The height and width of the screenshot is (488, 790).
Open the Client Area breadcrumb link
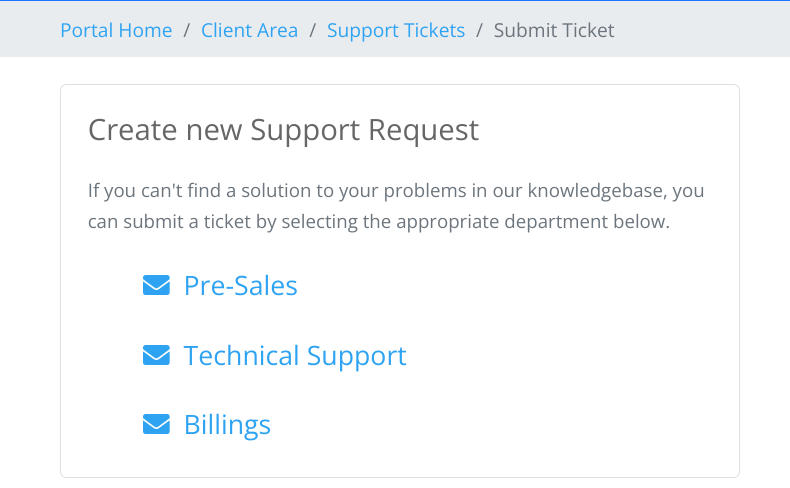tap(249, 30)
